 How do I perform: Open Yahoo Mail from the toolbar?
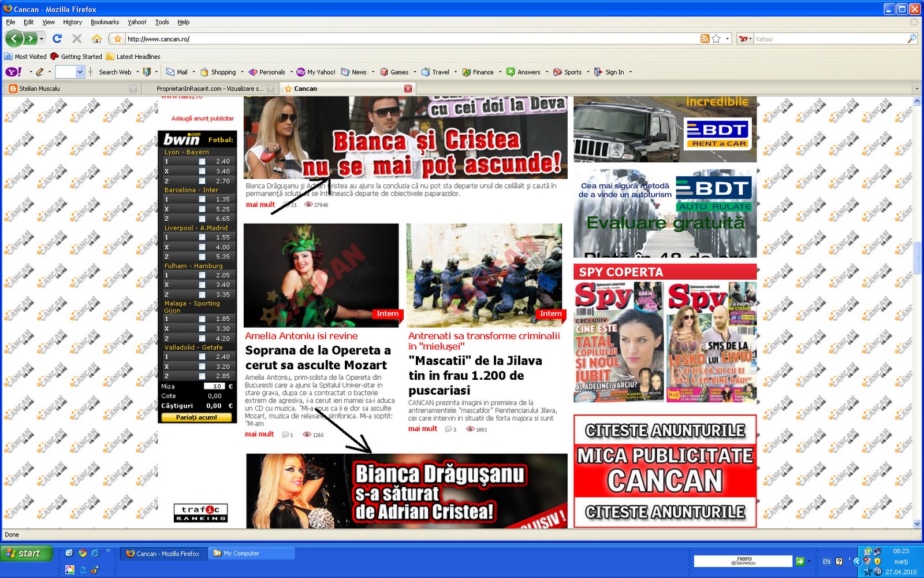[x=177, y=72]
